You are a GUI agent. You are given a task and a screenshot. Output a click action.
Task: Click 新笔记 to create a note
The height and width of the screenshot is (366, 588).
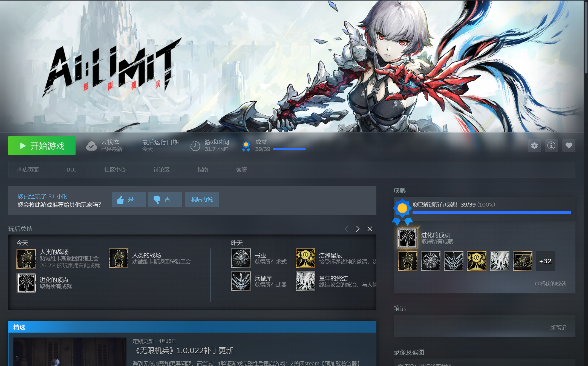coord(558,328)
